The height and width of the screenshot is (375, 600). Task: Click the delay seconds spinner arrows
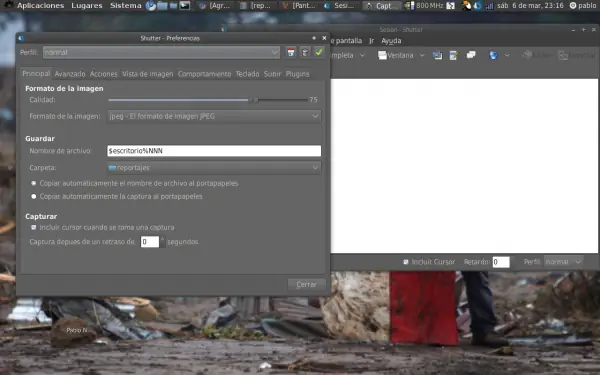point(163,242)
